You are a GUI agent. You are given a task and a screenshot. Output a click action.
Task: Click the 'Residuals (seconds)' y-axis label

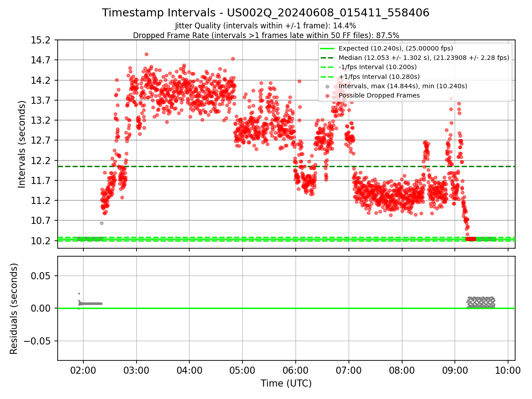coord(14,309)
